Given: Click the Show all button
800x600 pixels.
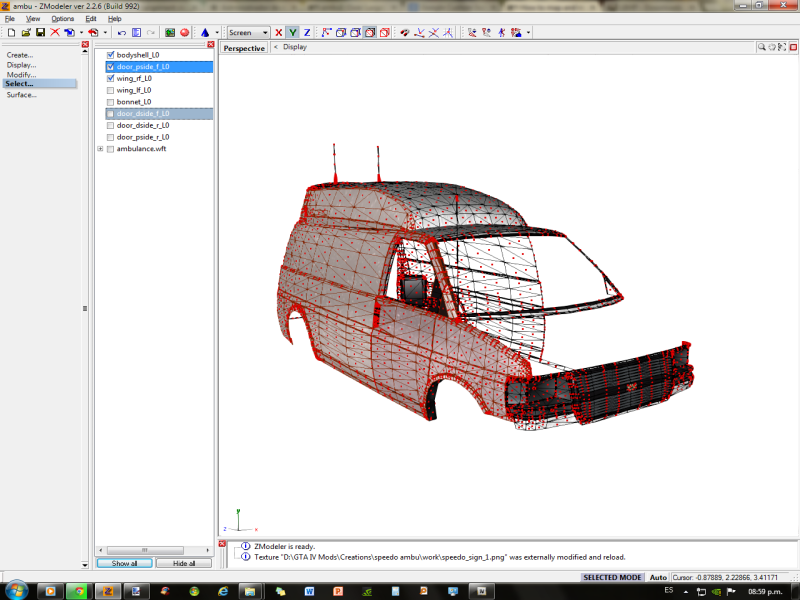Looking at the screenshot, I should (x=125, y=563).
